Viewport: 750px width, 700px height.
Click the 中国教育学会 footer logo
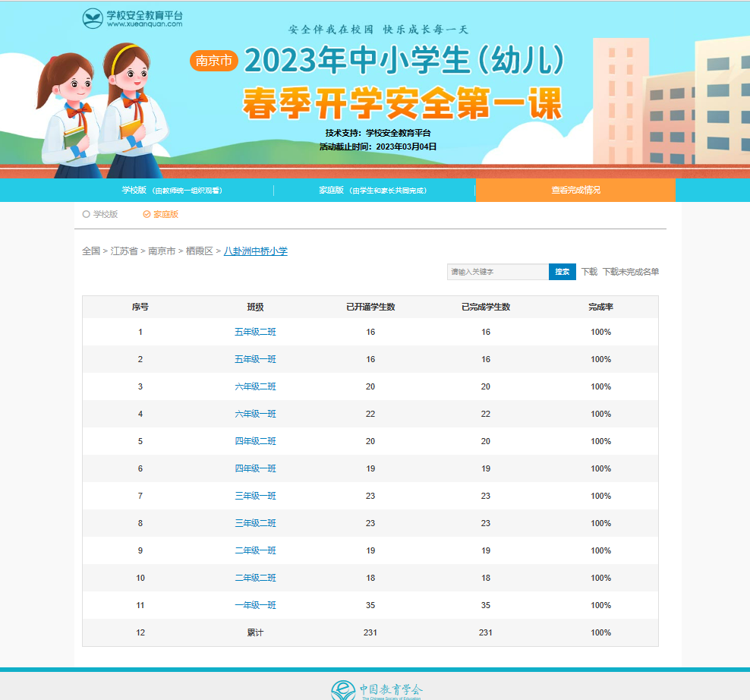coord(377,690)
